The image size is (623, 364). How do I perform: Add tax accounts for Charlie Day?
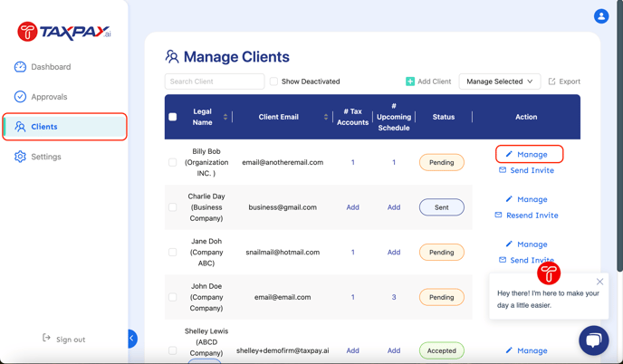pyautogui.click(x=353, y=207)
